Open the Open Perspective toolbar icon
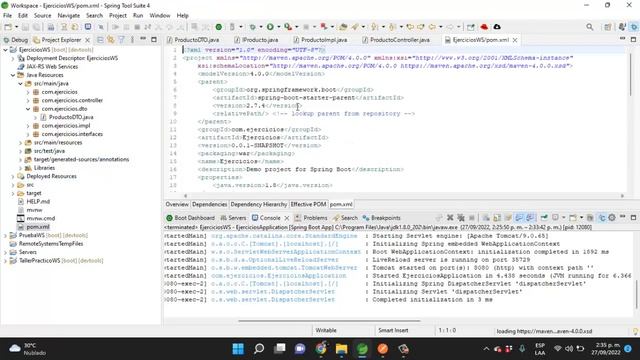Viewport: 640px width, 360px height. click(x=608, y=27)
